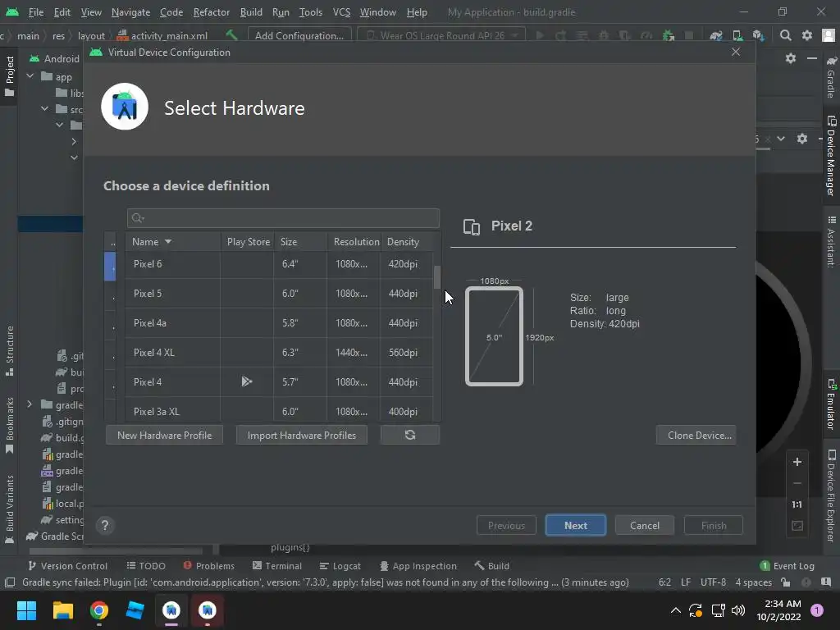The width and height of the screenshot is (840, 630).
Task: Open the Problems tool window tab
Action: coord(209,566)
